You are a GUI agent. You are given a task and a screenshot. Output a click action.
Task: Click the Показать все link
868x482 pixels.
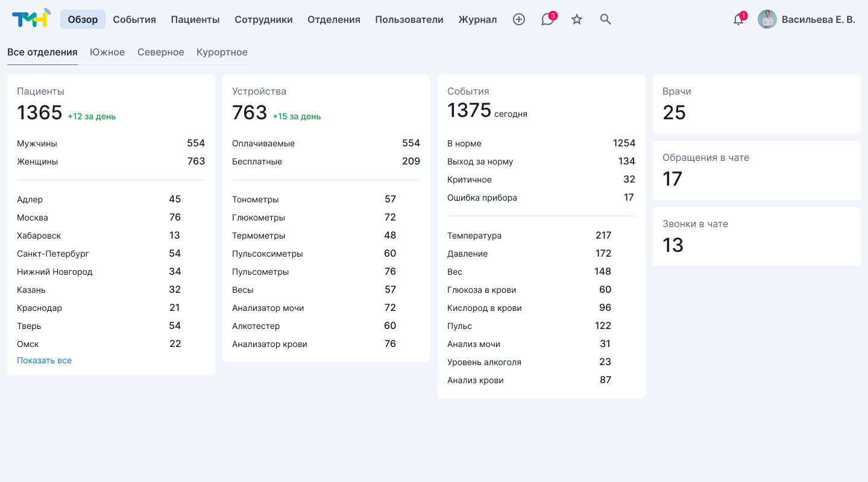pyautogui.click(x=44, y=360)
